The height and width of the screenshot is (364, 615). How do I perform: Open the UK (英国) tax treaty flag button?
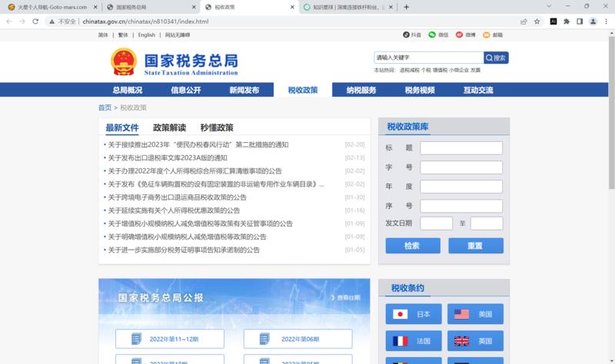click(475, 341)
